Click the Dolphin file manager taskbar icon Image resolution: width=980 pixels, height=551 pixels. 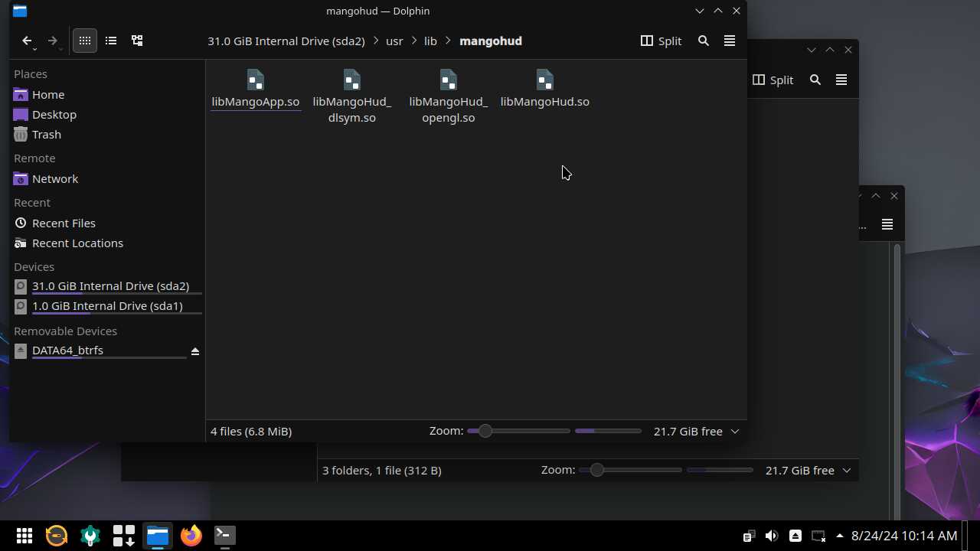158,536
